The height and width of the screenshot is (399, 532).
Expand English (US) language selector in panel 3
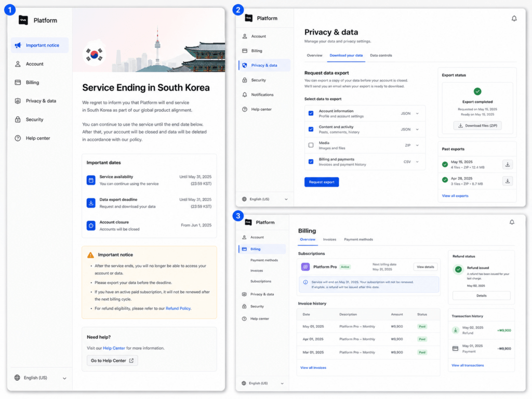pos(262,383)
